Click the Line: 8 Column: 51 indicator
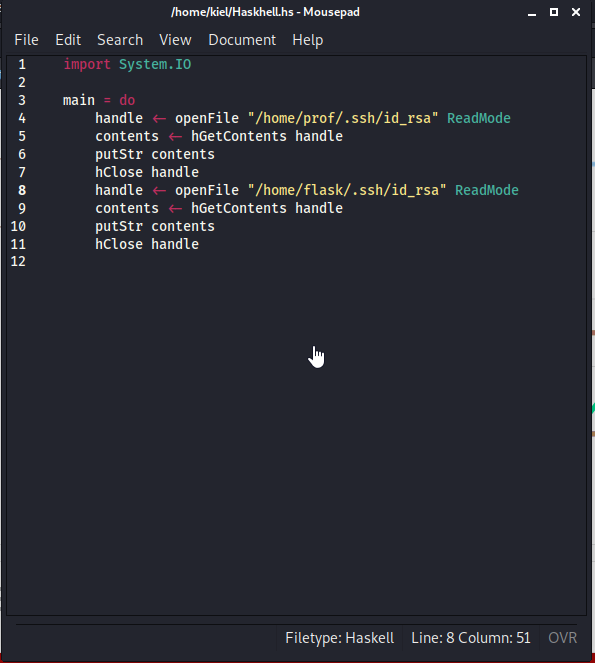Image resolution: width=595 pixels, height=663 pixels. [471, 638]
